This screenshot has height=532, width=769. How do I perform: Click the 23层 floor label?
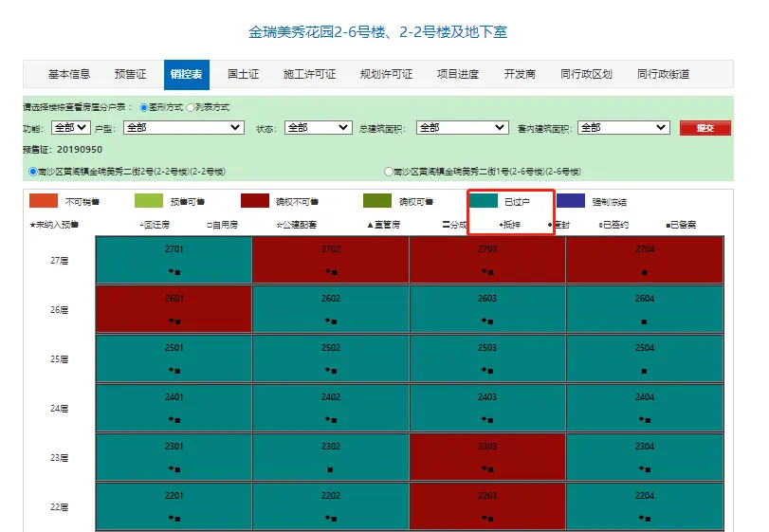click(x=60, y=457)
